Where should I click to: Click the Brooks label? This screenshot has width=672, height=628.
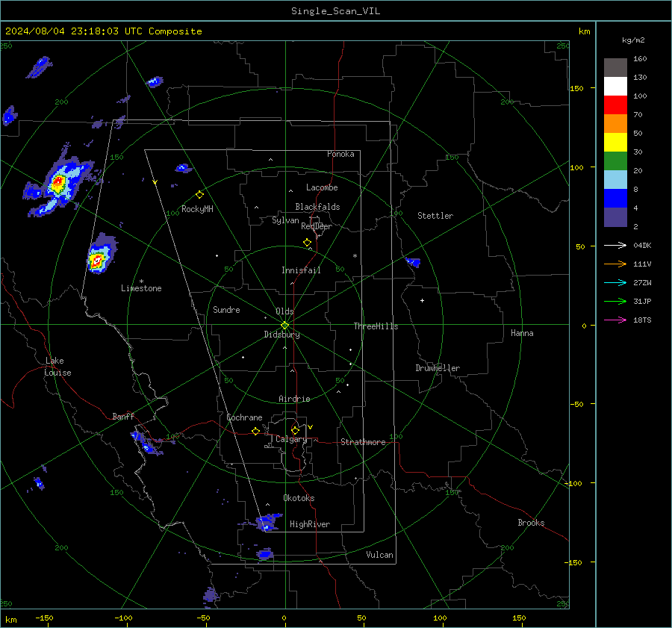(531, 523)
